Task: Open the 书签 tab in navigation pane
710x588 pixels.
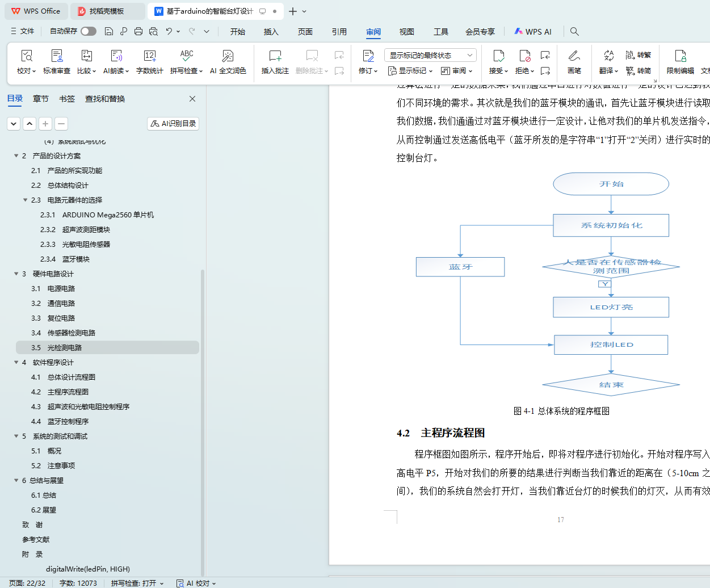Action: point(67,99)
